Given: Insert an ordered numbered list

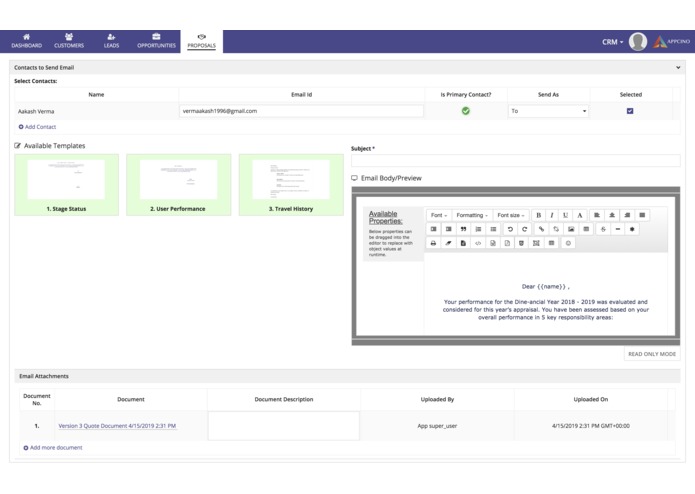Looking at the screenshot, I should point(478,229).
